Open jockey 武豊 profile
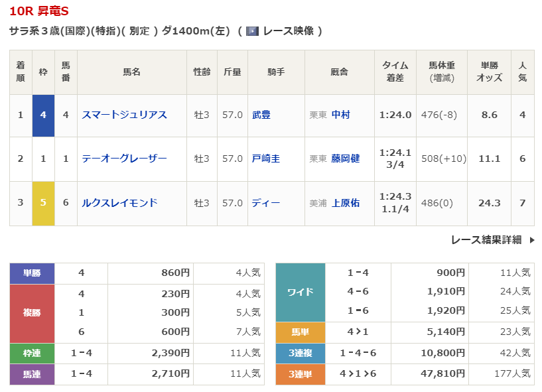542x392 pixels. pyautogui.click(x=261, y=115)
